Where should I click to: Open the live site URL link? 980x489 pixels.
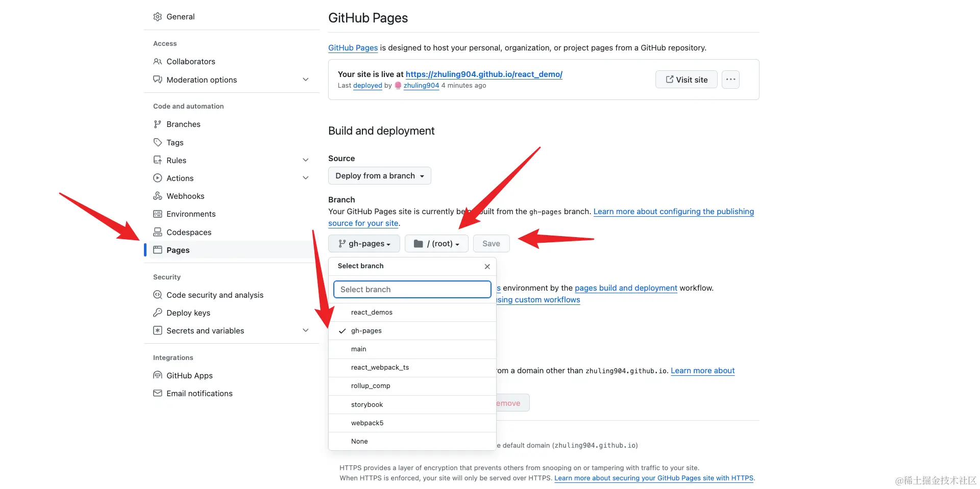[484, 74]
